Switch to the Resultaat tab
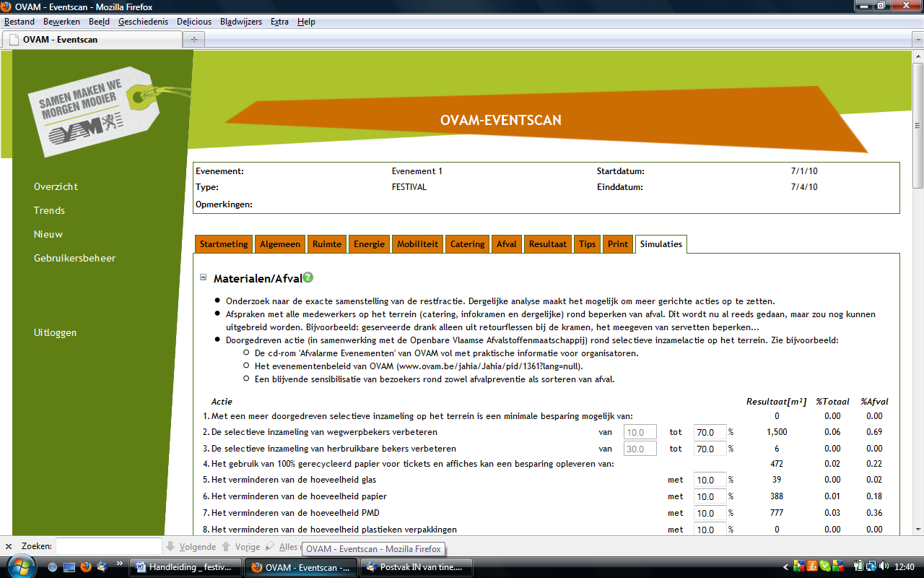The height and width of the screenshot is (578, 924). (x=549, y=244)
